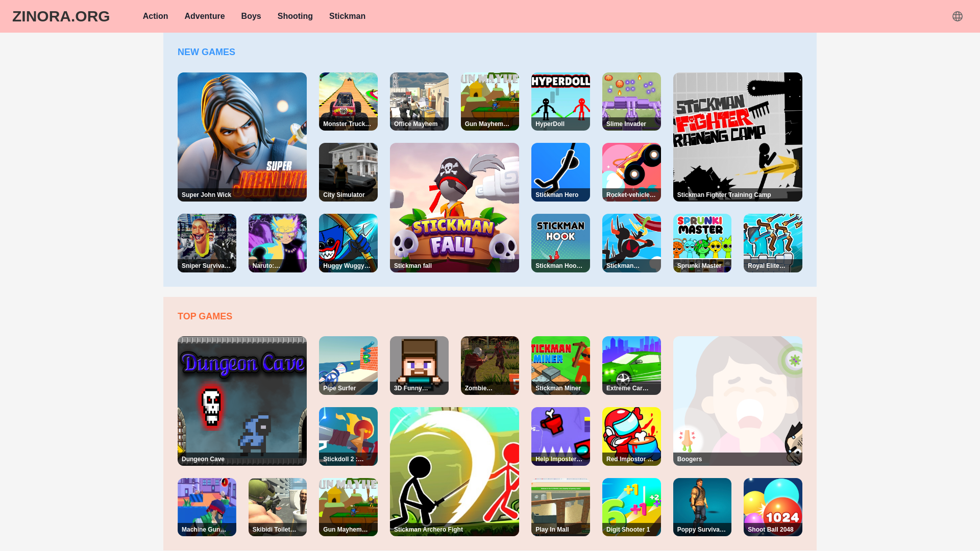The image size is (980, 551).
Task: Click the ZINORA.ORG logo link
Action: click(x=61, y=16)
